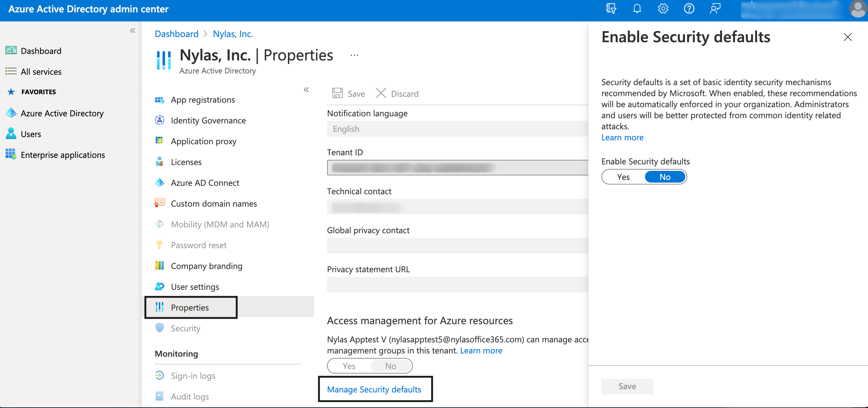
Task: Collapse the left navigation pane
Action: (x=132, y=30)
